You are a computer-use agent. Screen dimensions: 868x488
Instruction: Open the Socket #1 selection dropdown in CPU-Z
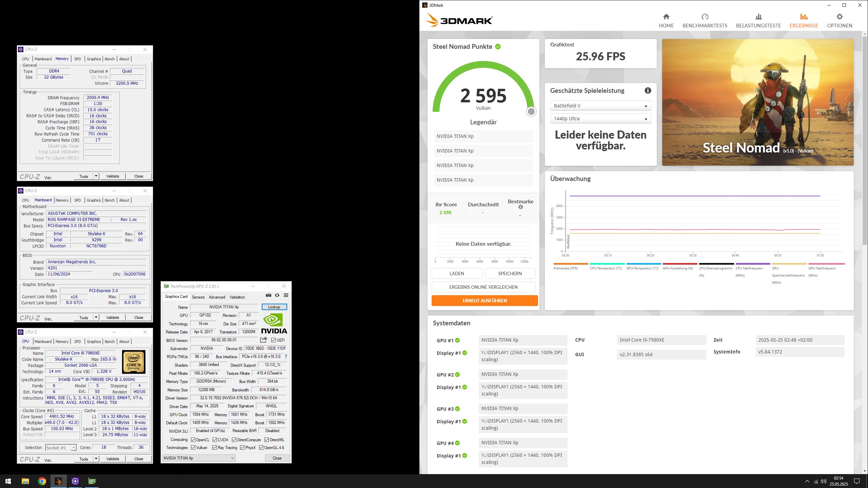click(x=61, y=448)
